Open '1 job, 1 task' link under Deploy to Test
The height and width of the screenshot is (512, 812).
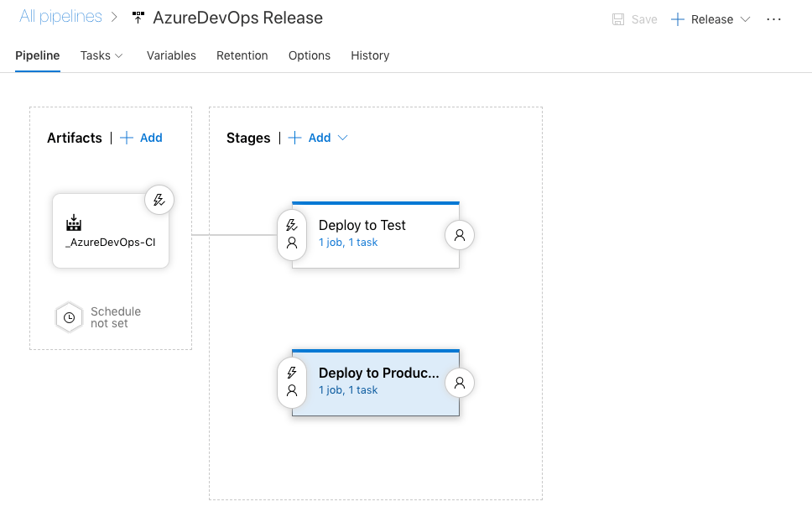pyautogui.click(x=348, y=243)
